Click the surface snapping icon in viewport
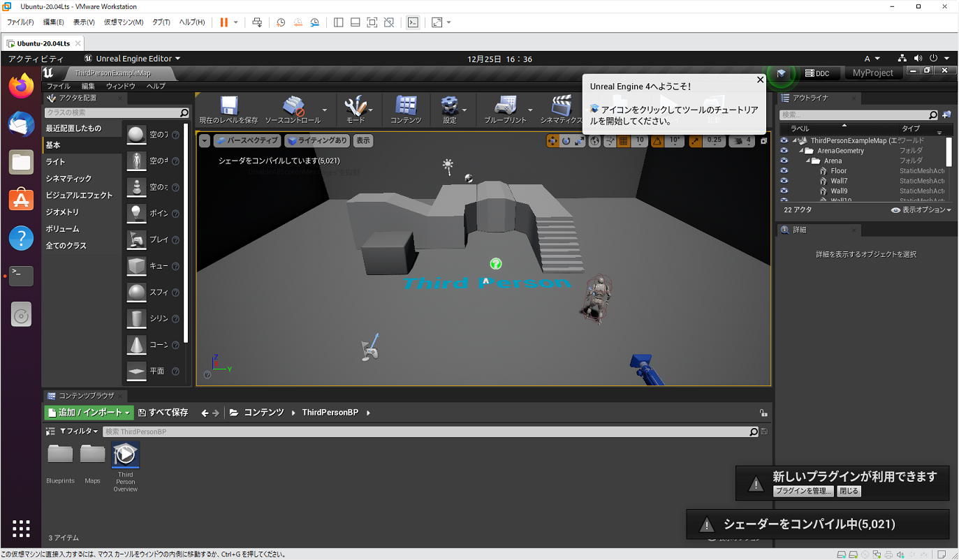This screenshot has width=959, height=560. pyautogui.click(x=610, y=141)
